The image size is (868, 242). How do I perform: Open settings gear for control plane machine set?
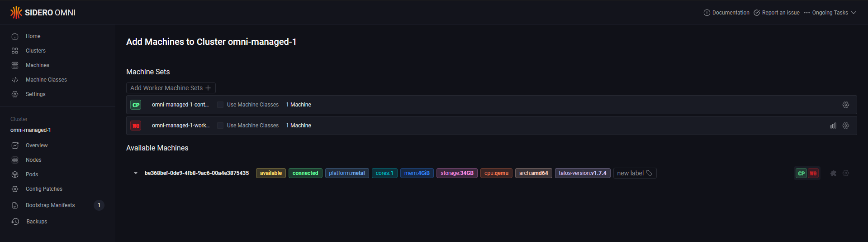coord(845,105)
